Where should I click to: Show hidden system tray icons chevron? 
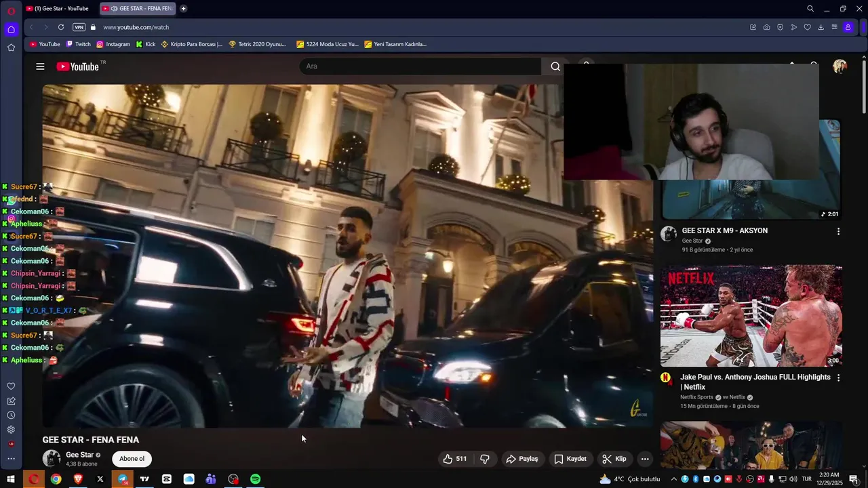(673, 479)
